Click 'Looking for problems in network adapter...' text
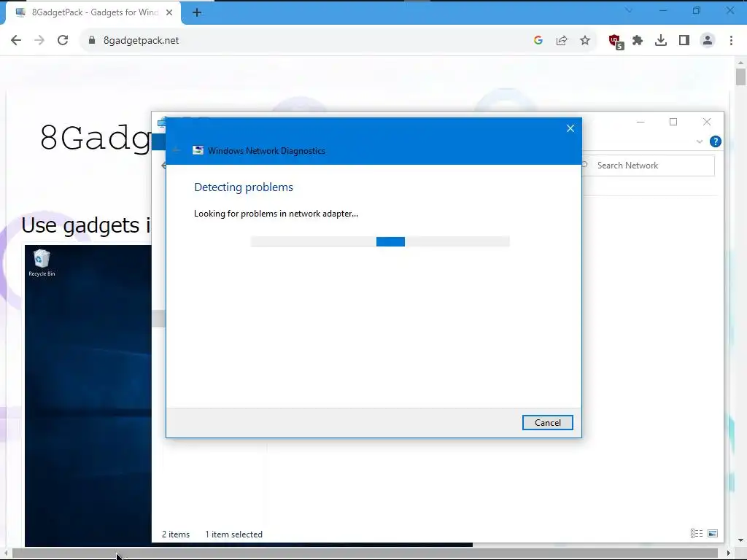Screen dimensions: 747x560 [x=276, y=214]
